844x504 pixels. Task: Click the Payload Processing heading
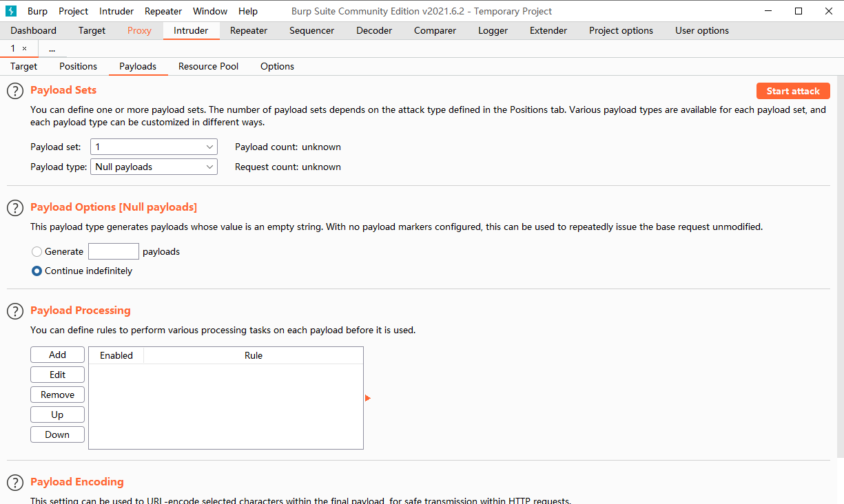pos(81,311)
